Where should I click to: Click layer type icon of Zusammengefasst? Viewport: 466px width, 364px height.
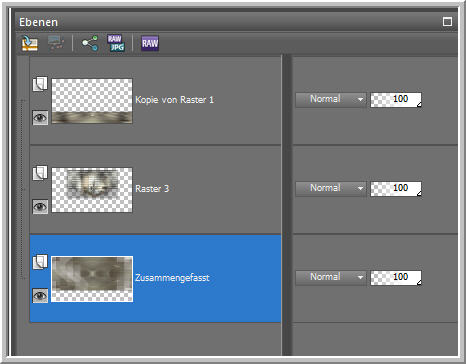pos(40,262)
